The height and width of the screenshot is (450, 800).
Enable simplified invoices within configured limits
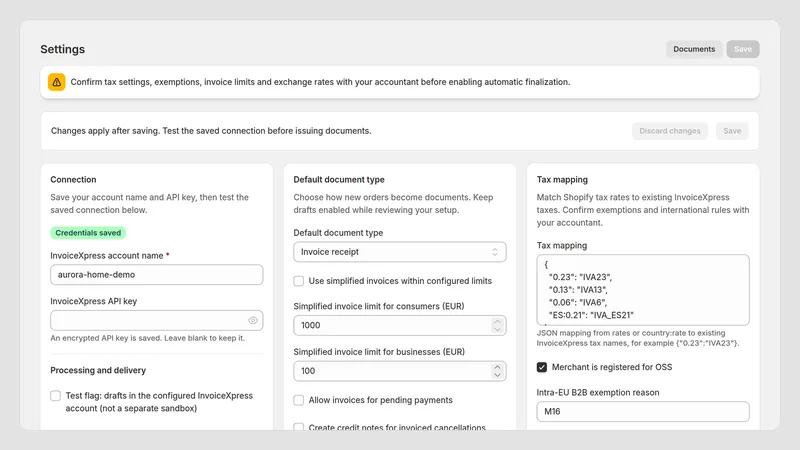coord(298,281)
